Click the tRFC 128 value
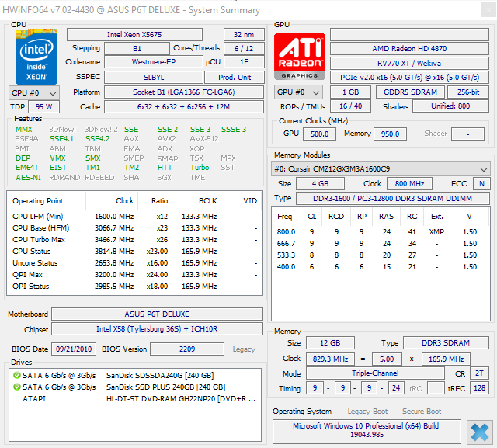 [x=479, y=388]
